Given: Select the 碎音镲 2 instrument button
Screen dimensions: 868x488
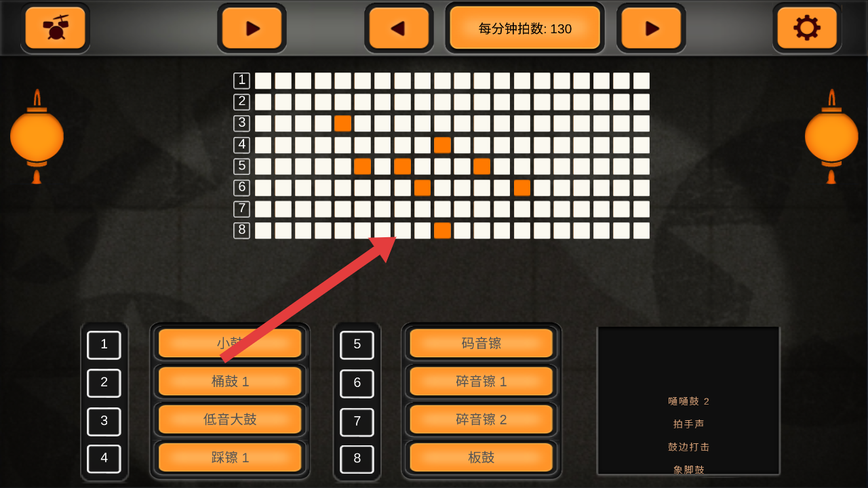Looking at the screenshot, I should point(481,420).
